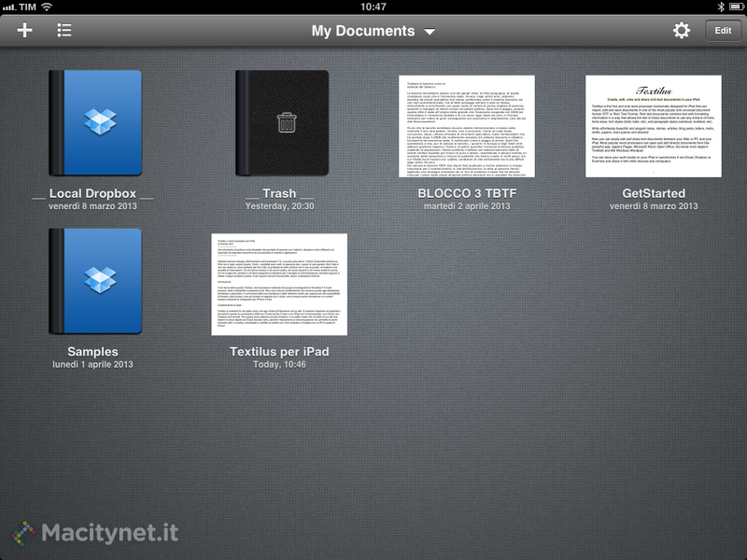The width and height of the screenshot is (747, 560).
Task: Tap the Bluetooth status bar icon
Action: pyautogui.click(x=721, y=7)
